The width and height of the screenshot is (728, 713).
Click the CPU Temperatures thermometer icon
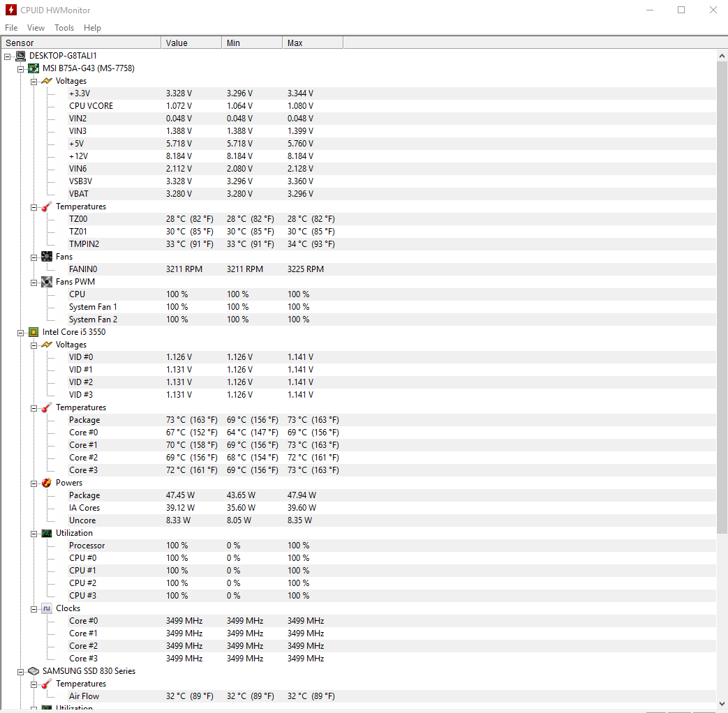tap(47, 407)
